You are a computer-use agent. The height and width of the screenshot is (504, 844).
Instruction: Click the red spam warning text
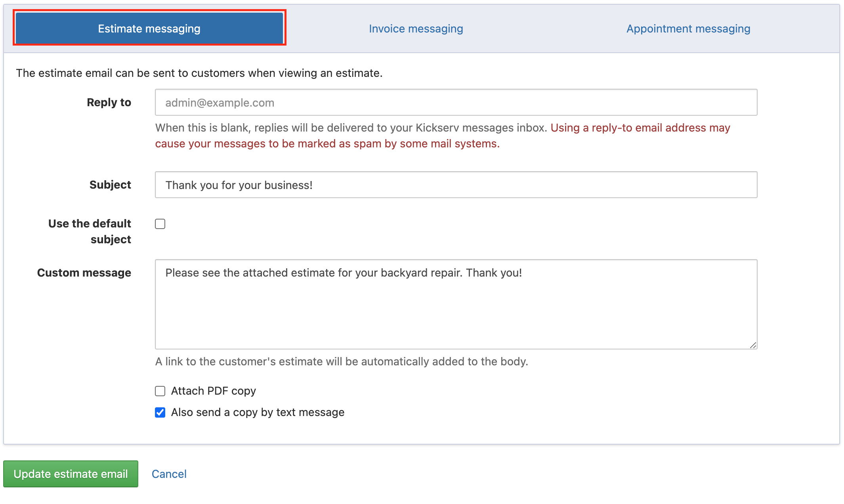[x=327, y=143]
